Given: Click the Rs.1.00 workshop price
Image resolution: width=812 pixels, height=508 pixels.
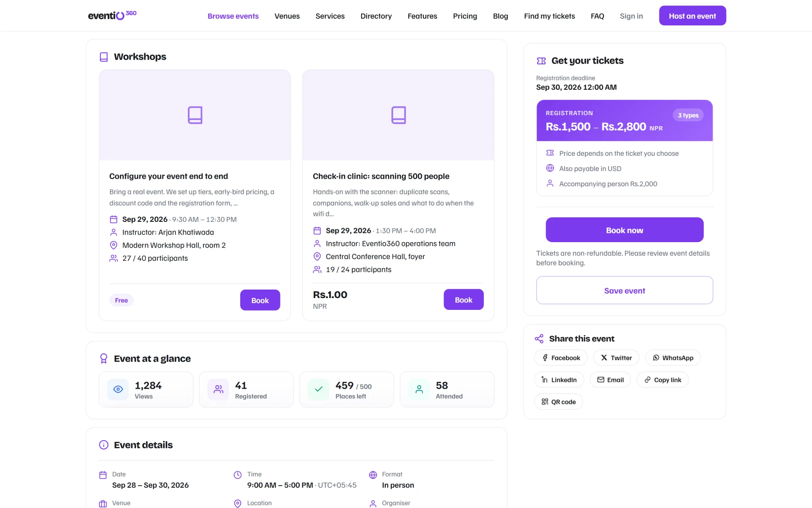Looking at the screenshot, I should (330, 295).
